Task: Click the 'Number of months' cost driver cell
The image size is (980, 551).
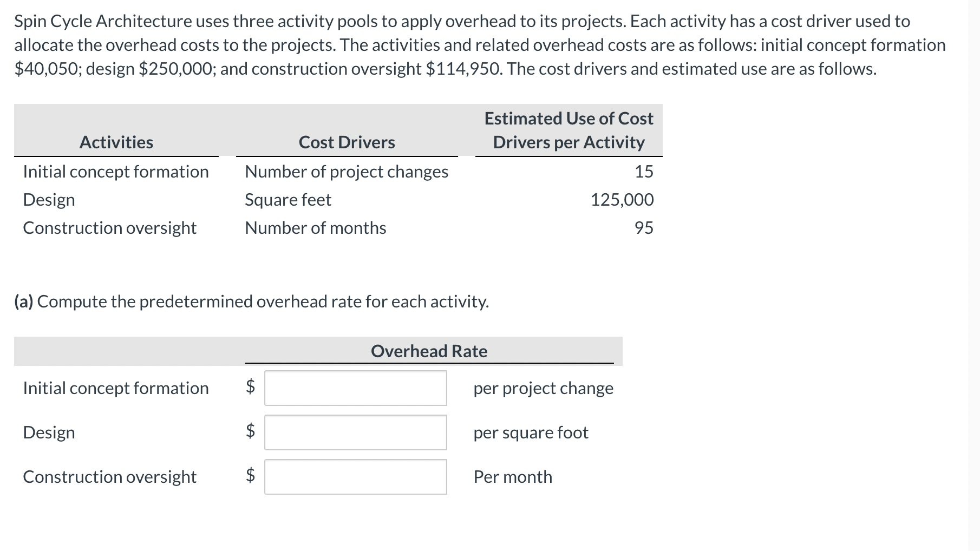Action: pyautogui.click(x=316, y=228)
